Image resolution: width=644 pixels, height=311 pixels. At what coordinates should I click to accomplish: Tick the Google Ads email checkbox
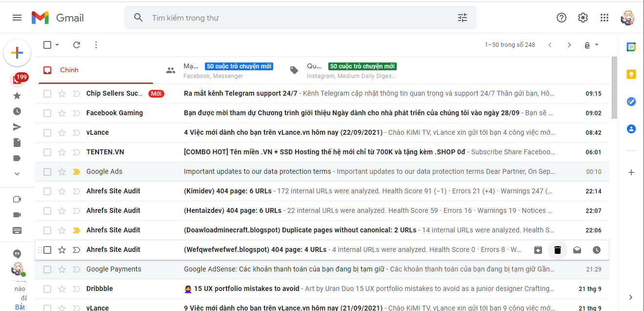[x=47, y=171]
